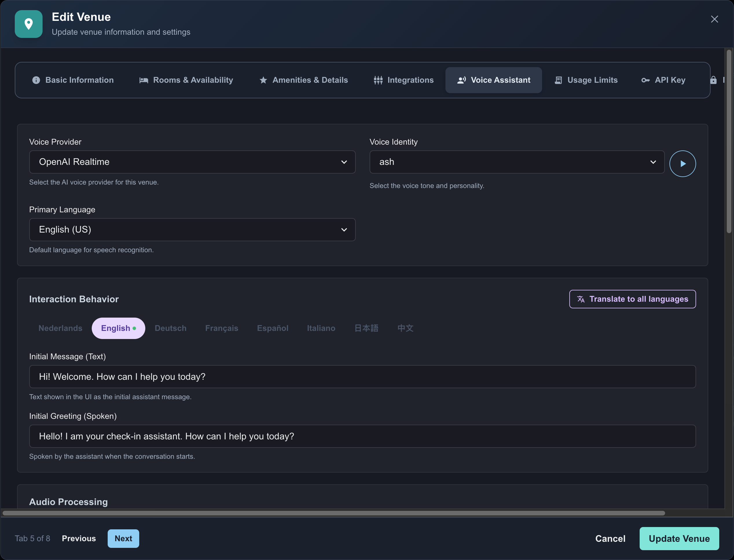Select the English language pill
The image size is (734, 560).
click(118, 328)
